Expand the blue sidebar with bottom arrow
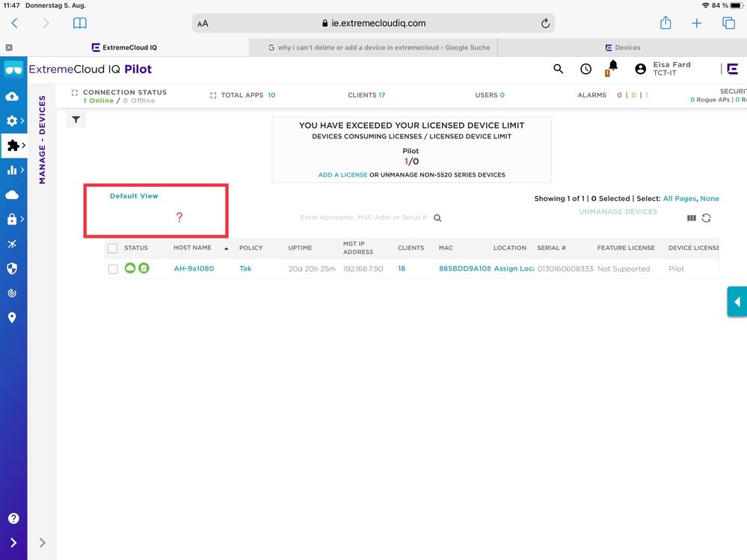The width and height of the screenshot is (747, 560). point(13,542)
